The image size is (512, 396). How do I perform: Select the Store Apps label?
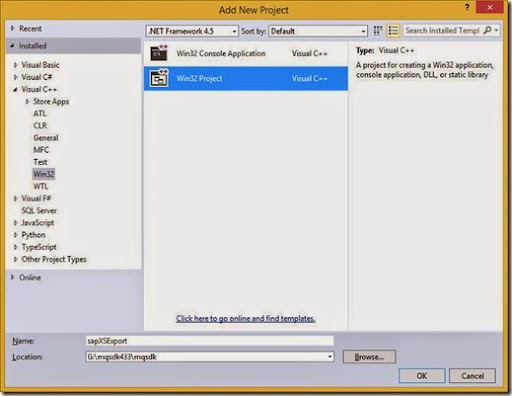click(x=51, y=101)
